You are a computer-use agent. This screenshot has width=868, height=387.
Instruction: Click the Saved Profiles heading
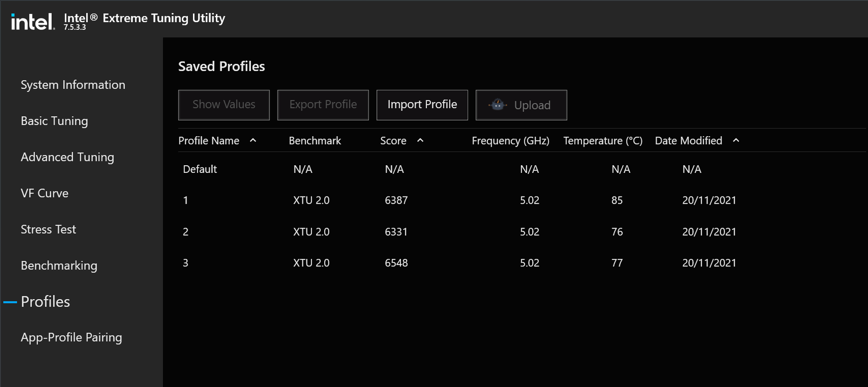pyautogui.click(x=222, y=67)
